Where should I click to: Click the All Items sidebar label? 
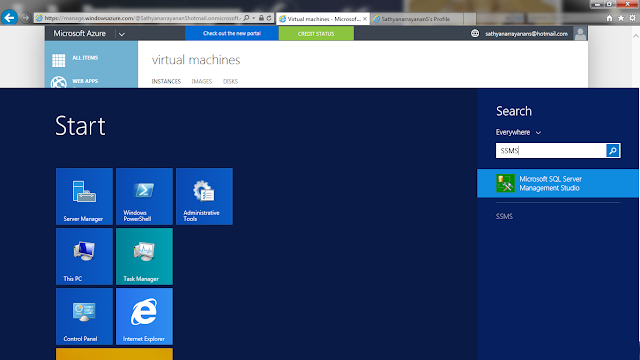point(85,58)
